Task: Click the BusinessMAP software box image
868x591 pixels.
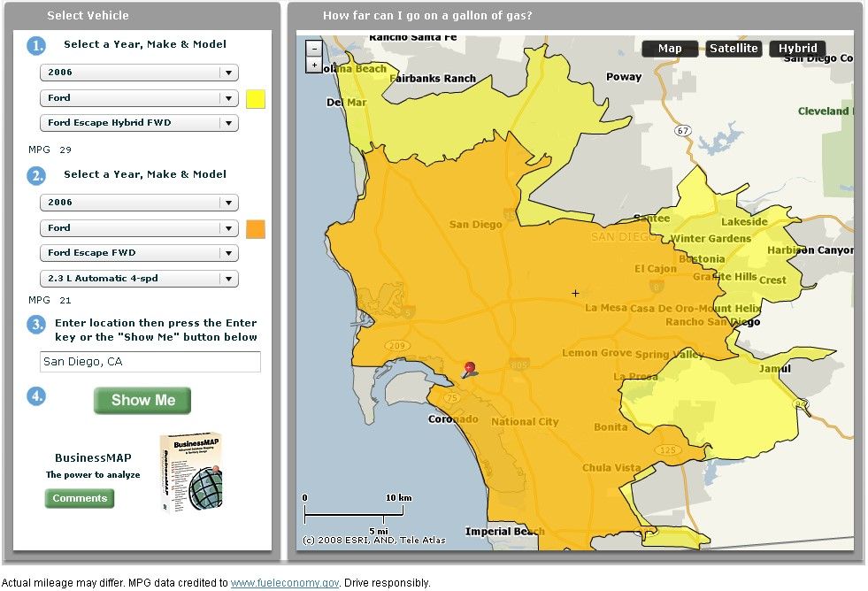Action: [191, 472]
